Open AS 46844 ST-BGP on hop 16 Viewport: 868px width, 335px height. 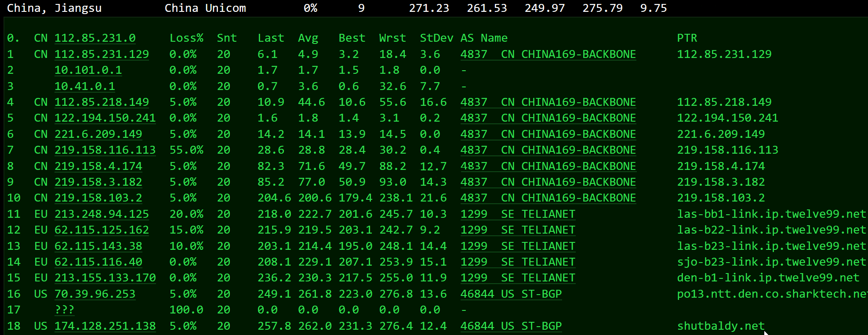(x=511, y=294)
